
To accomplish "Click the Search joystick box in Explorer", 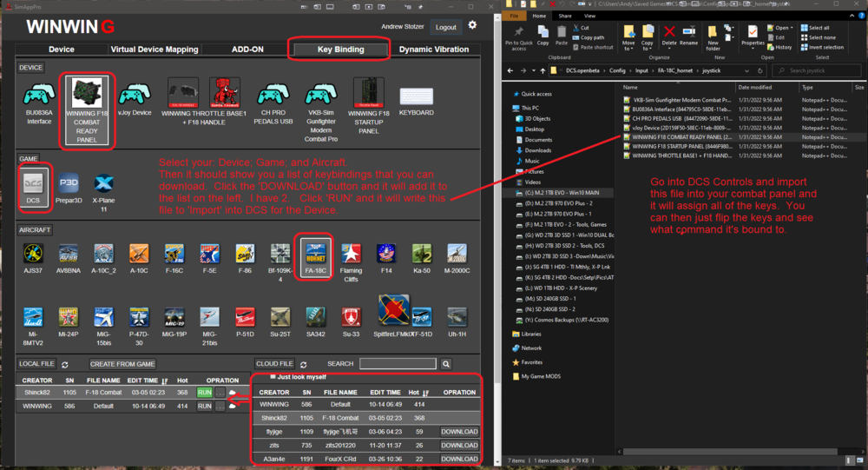I will [817, 71].
